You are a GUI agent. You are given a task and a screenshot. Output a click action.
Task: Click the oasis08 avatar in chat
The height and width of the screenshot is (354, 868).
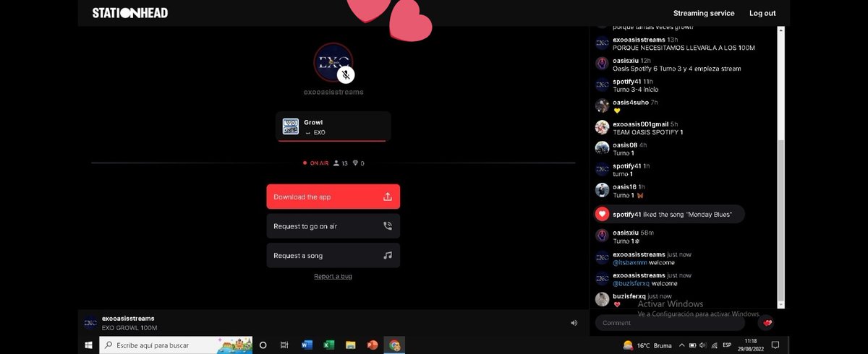pyautogui.click(x=602, y=148)
